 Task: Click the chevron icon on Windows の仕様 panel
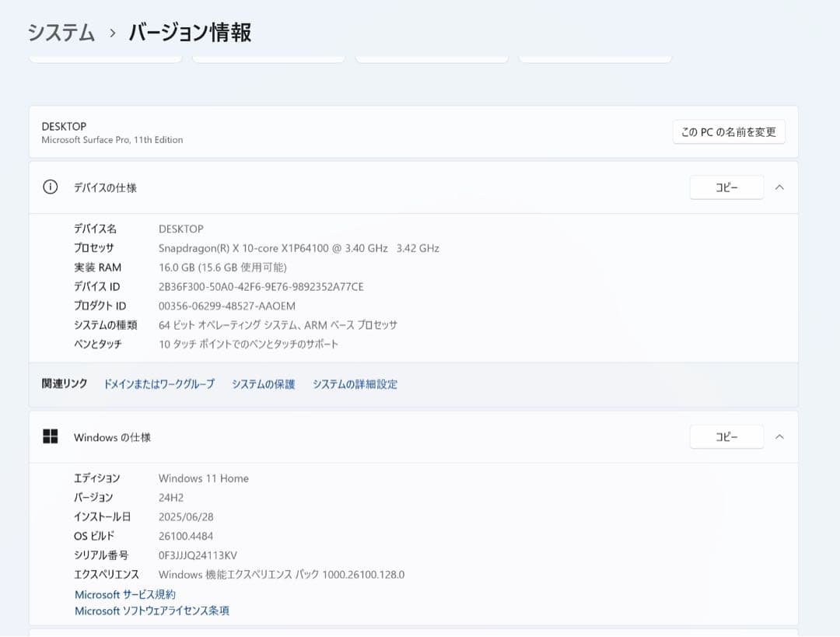coord(779,436)
